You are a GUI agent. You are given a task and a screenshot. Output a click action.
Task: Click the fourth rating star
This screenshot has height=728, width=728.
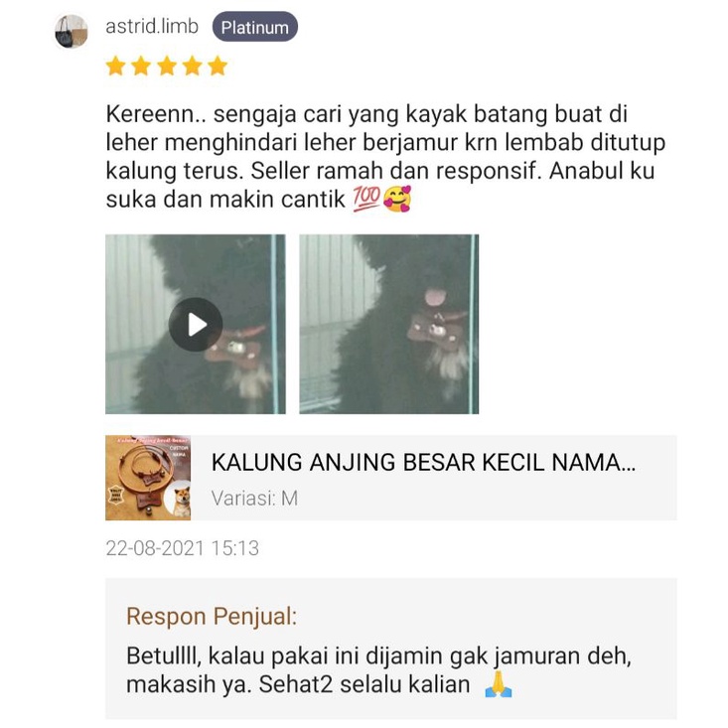(x=193, y=66)
